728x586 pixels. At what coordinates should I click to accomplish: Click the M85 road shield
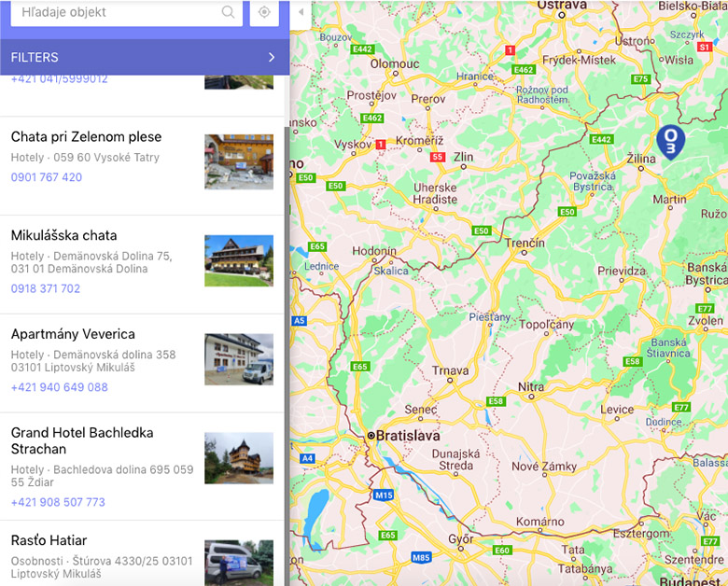pyautogui.click(x=421, y=557)
